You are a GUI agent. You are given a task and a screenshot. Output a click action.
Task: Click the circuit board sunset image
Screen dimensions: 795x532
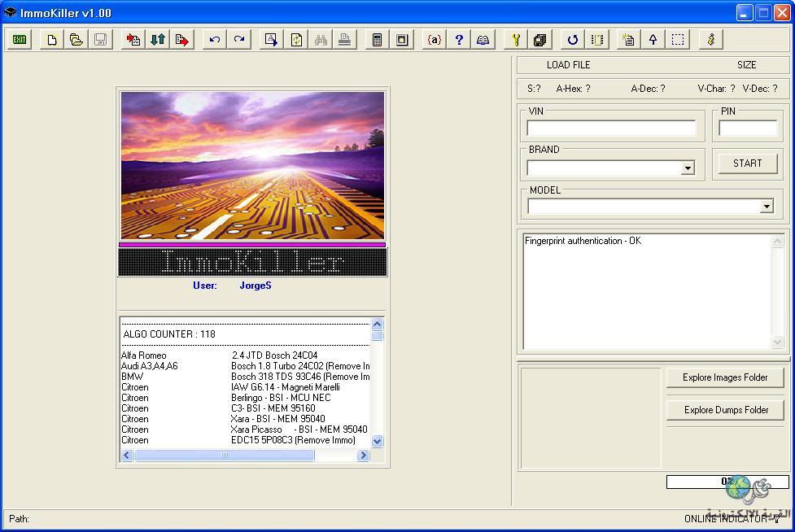point(252,166)
